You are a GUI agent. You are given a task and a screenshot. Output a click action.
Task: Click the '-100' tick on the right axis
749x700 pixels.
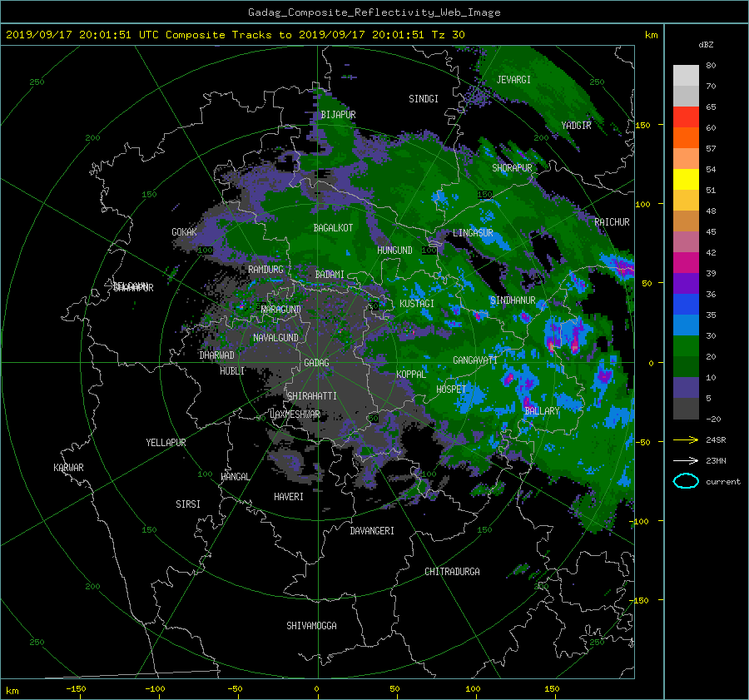(x=638, y=521)
